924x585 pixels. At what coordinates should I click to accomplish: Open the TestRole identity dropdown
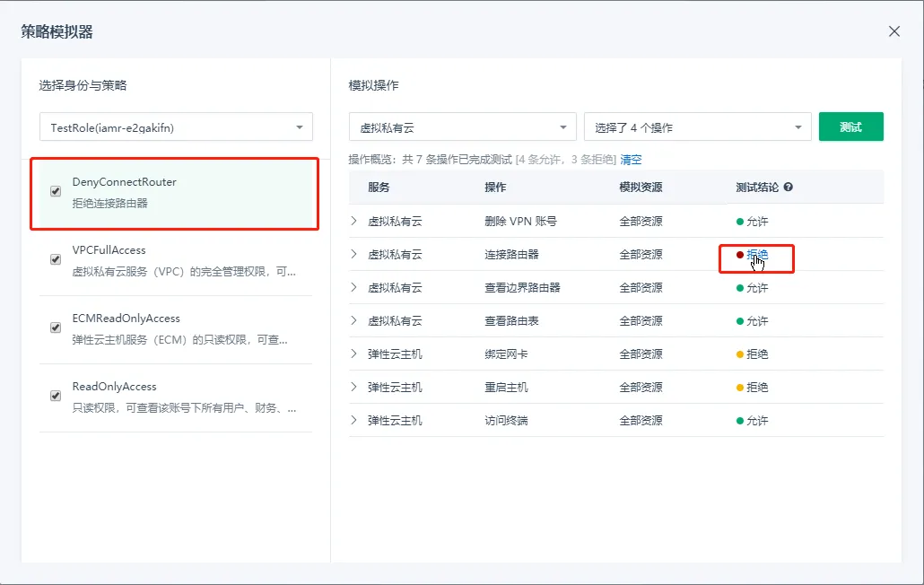[176, 127]
